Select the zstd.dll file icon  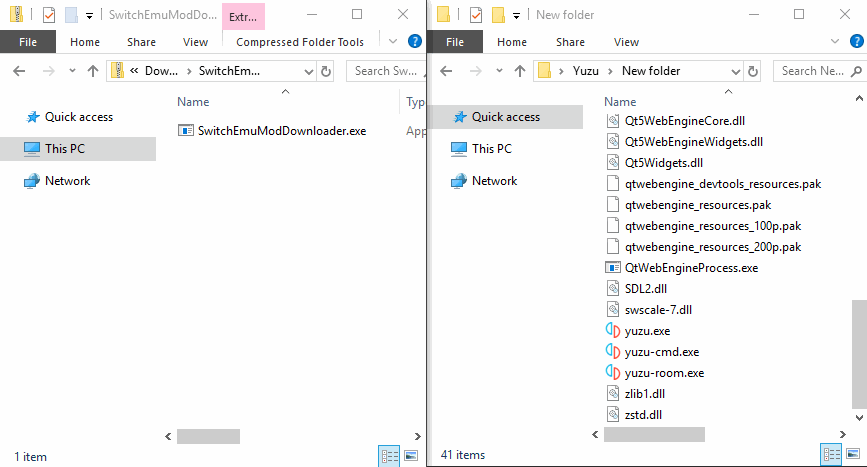coord(613,414)
